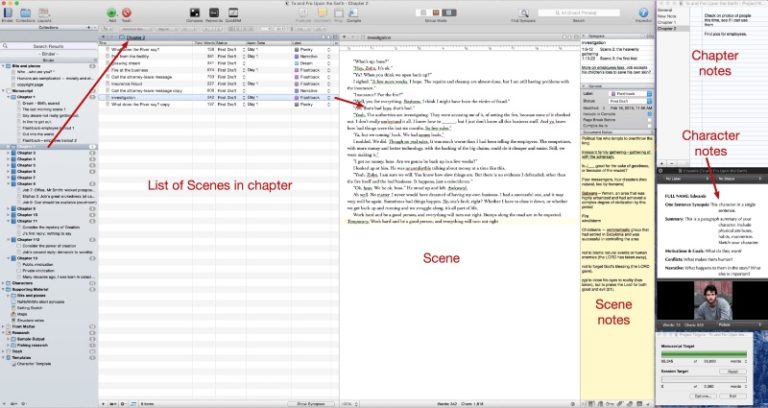768x408 pixels.
Task: Select the outliner Group Mode segment
Action: [x=447, y=13]
